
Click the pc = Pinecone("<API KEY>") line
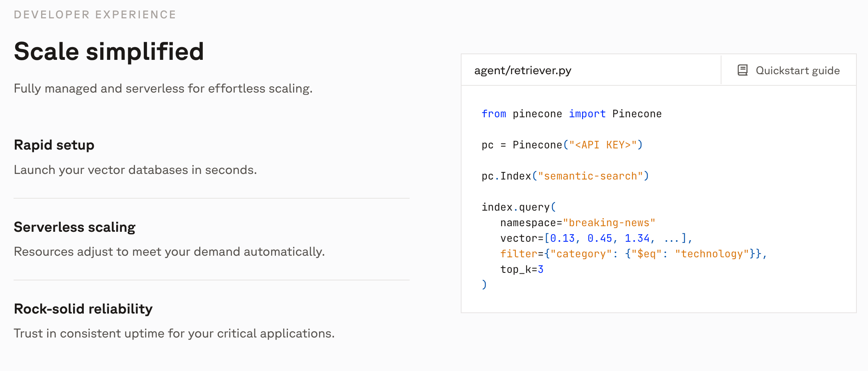pos(562,145)
